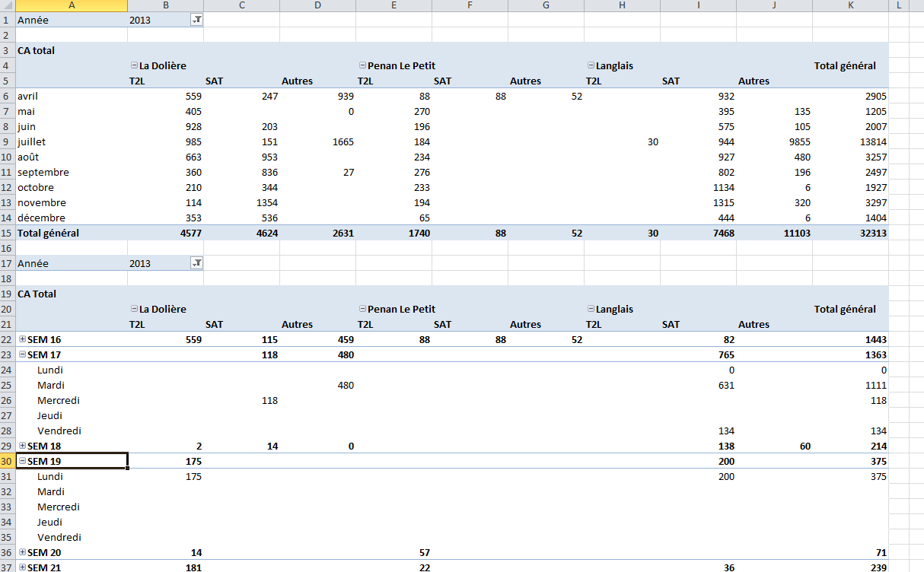Click the value 1363 in SEM 17 row

coord(876,354)
